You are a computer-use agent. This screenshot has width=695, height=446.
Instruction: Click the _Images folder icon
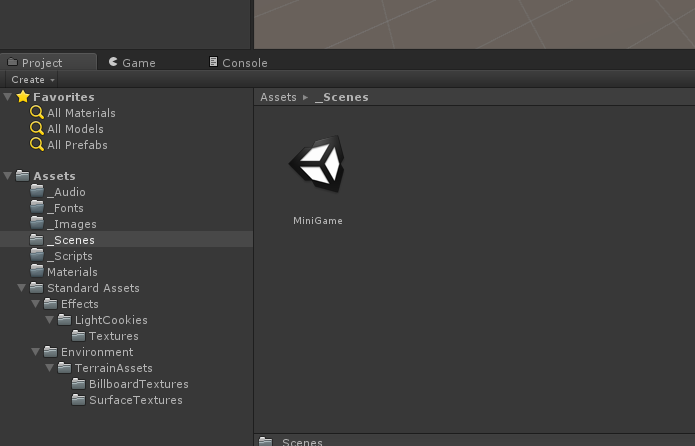(37, 223)
